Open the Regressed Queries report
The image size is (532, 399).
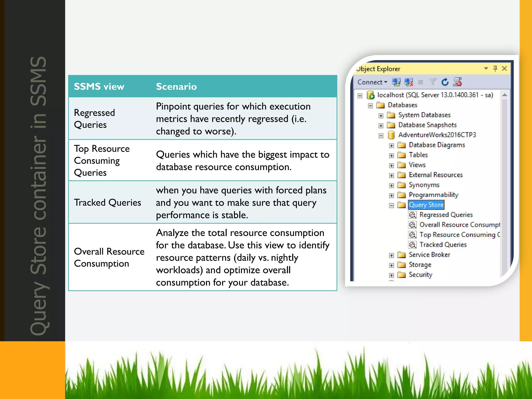point(446,215)
